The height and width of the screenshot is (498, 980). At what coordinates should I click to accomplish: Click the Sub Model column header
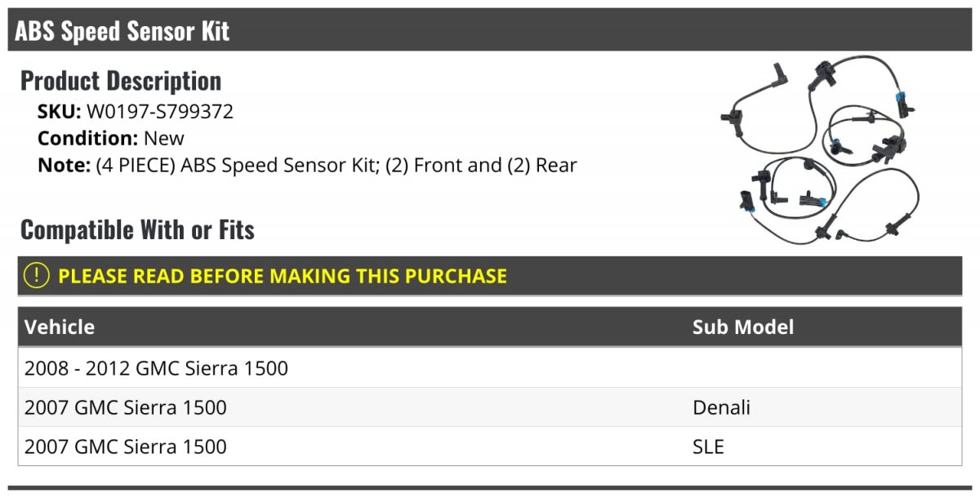(743, 327)
